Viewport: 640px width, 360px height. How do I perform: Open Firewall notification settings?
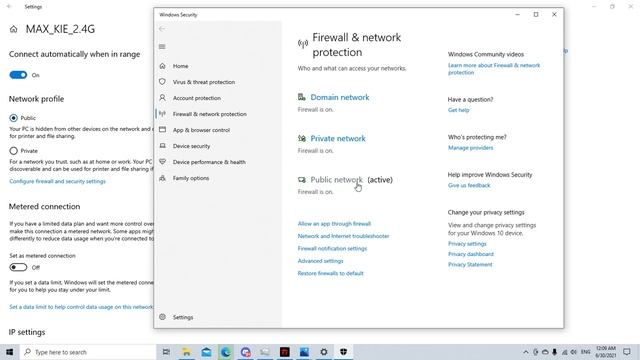[332, 248]
